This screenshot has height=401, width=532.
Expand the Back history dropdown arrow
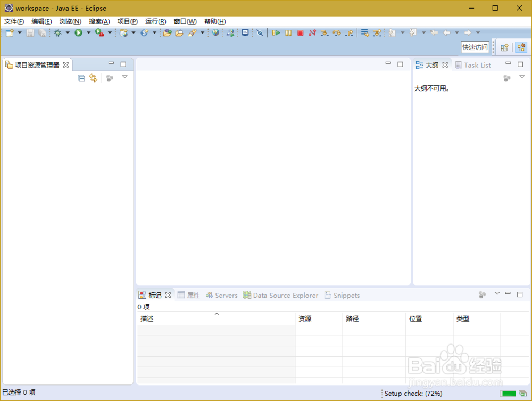pos(457,33)
